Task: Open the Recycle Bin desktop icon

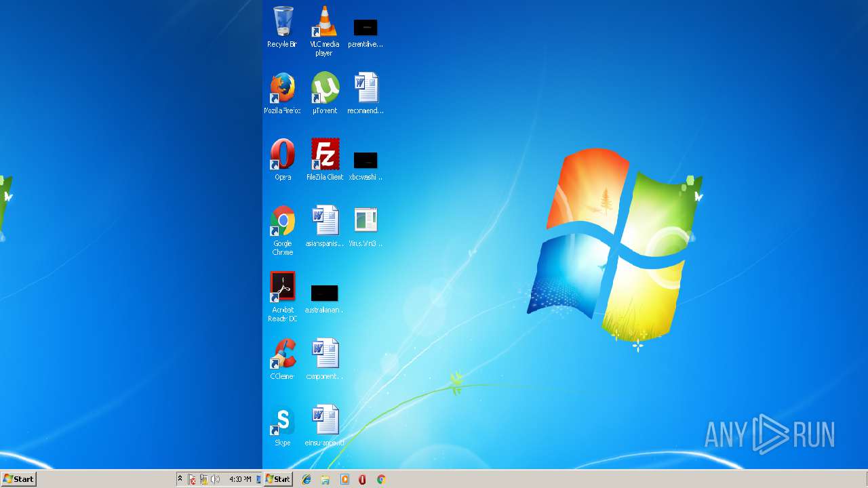Action: tap(283, 21)
